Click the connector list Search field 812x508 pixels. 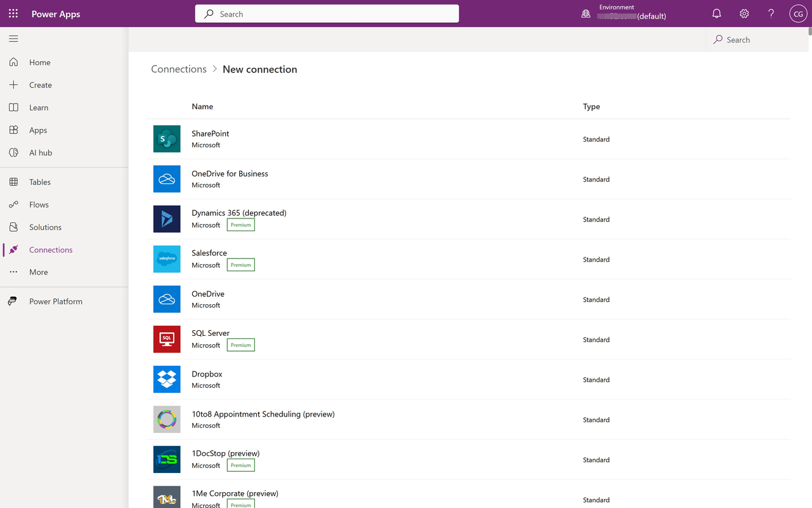click(x=756, y=39)
